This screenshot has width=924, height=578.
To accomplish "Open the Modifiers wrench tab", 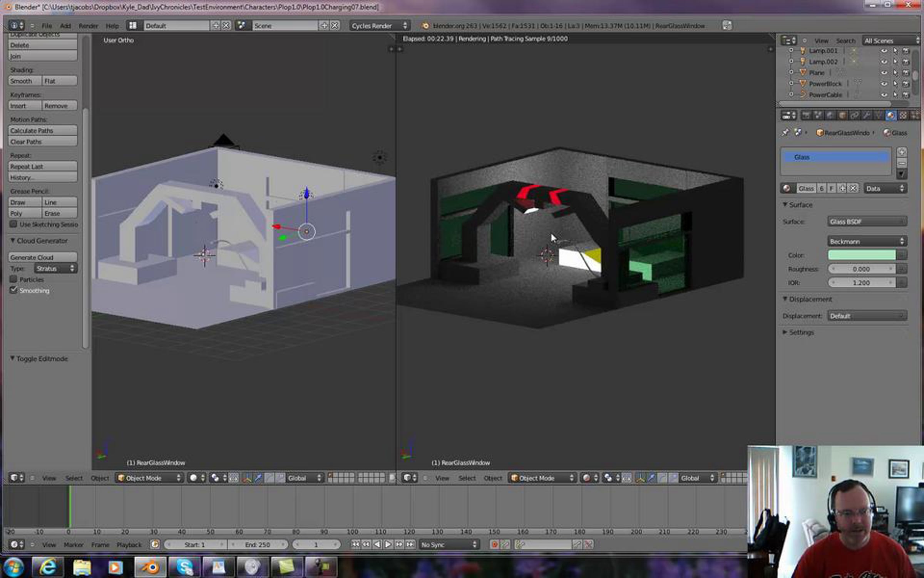I will tap(866, 115).
